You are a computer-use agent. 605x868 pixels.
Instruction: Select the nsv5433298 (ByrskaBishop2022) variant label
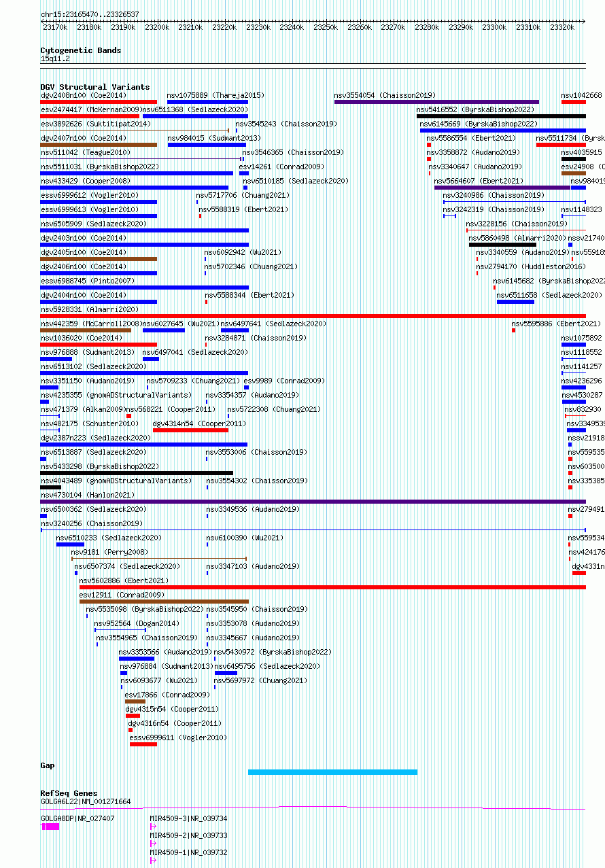[x=100, y=466]
